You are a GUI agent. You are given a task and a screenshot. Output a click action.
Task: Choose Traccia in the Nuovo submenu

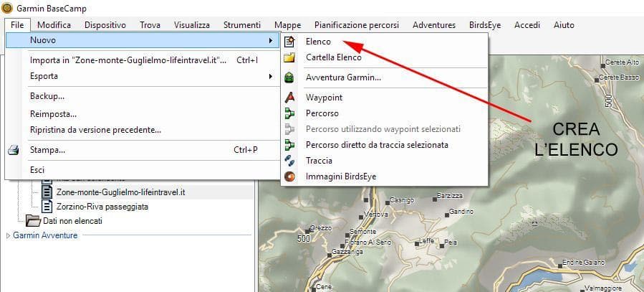pos(385,161)
